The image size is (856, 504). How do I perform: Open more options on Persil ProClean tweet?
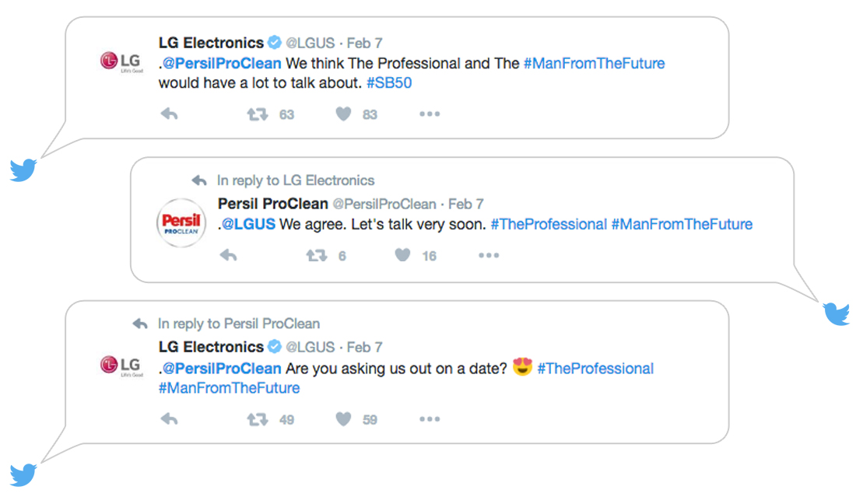pyautogui.click(x=489, y=255)
